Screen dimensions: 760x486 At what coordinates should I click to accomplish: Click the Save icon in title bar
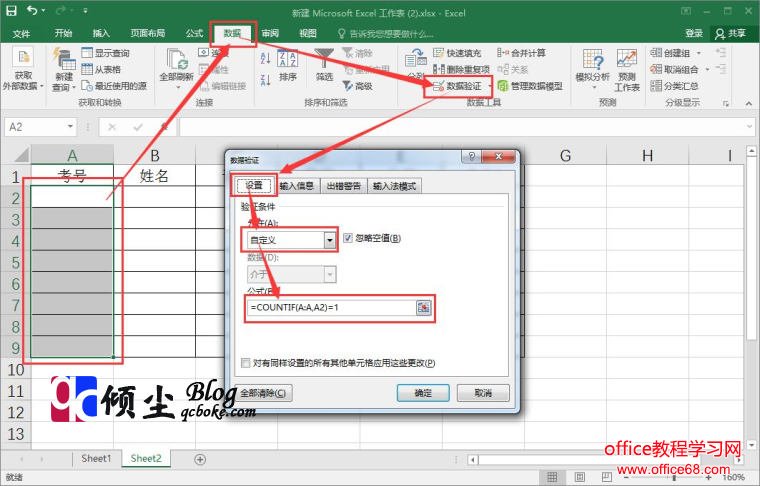pos(11,11)
